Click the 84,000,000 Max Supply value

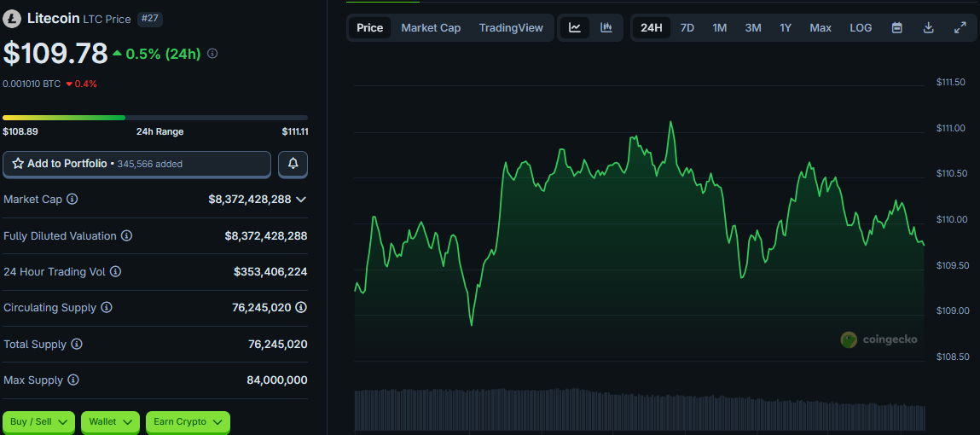277,380
